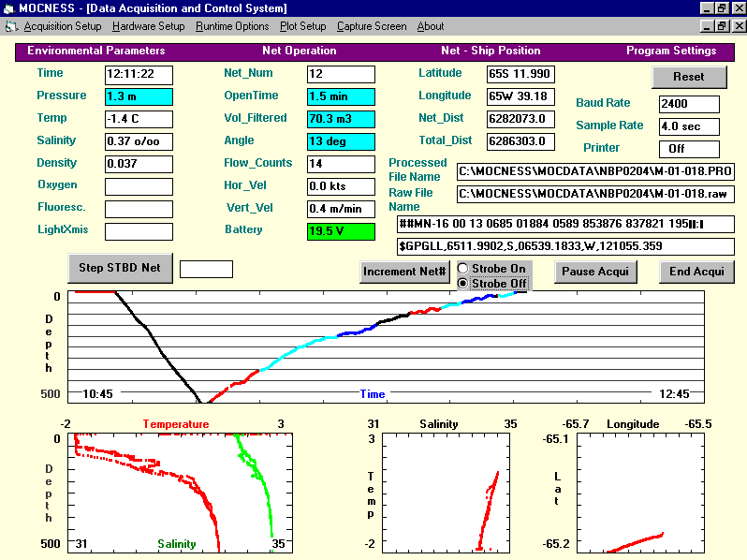
Task: Open the Plot Setup menu
Action: click(x=302, y=26)
